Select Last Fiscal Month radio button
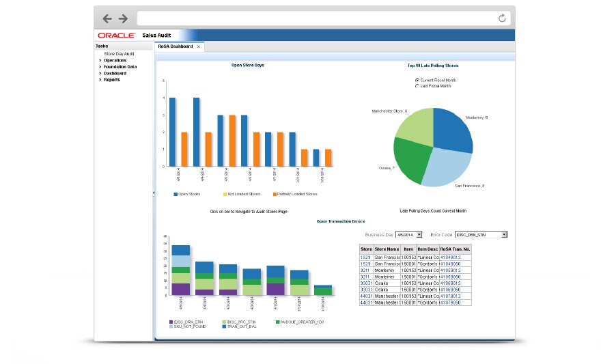Viewport: 601px width, 364px height. [x=417, y=86]
